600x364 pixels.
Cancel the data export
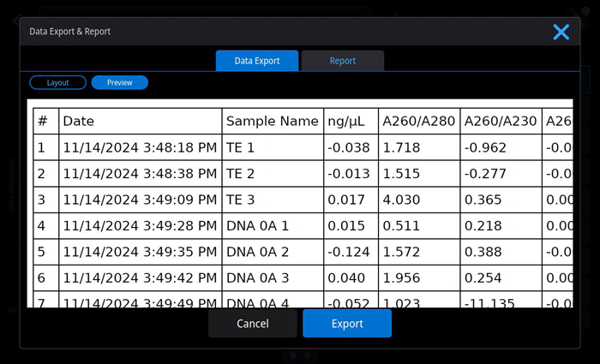(253, 324)
